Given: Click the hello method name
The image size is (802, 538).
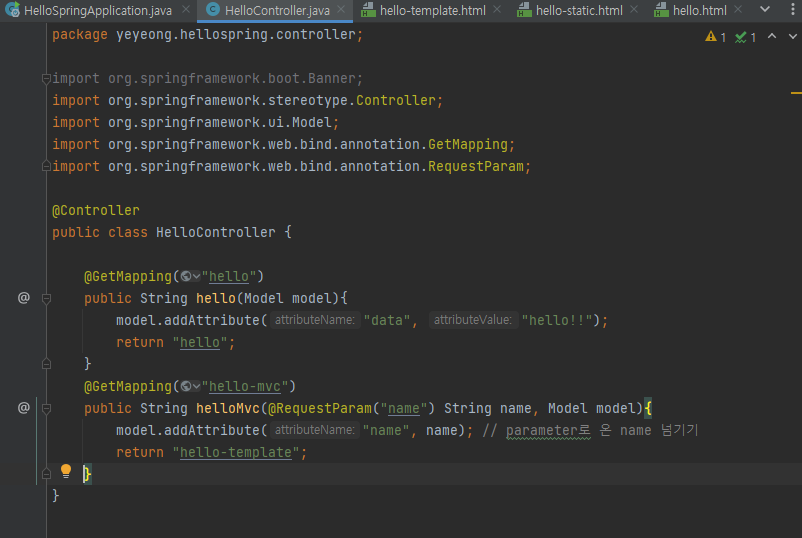Looking at the screenshot, I should pos(215,298).
